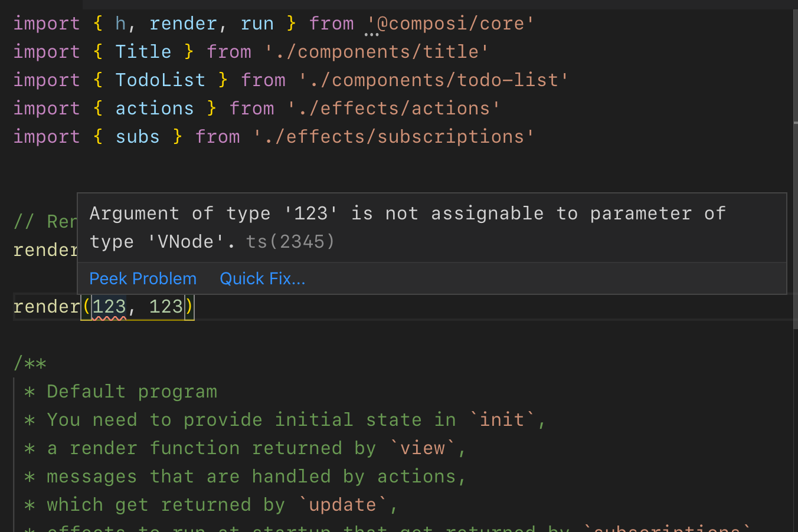Click the `view` word in the comment
This screenshot has height=532, width=798.
[x=423, y=448]
